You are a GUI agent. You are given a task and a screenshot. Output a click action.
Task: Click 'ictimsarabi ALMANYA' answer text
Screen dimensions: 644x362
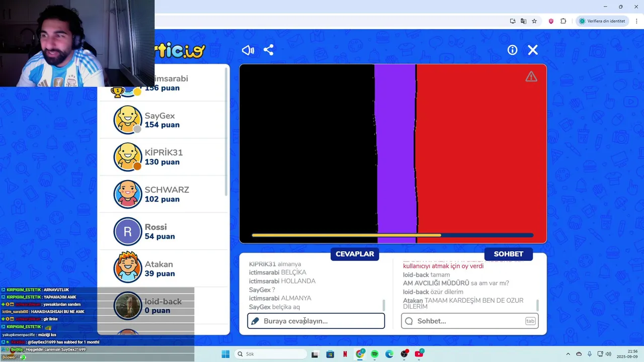coord(280,298)
